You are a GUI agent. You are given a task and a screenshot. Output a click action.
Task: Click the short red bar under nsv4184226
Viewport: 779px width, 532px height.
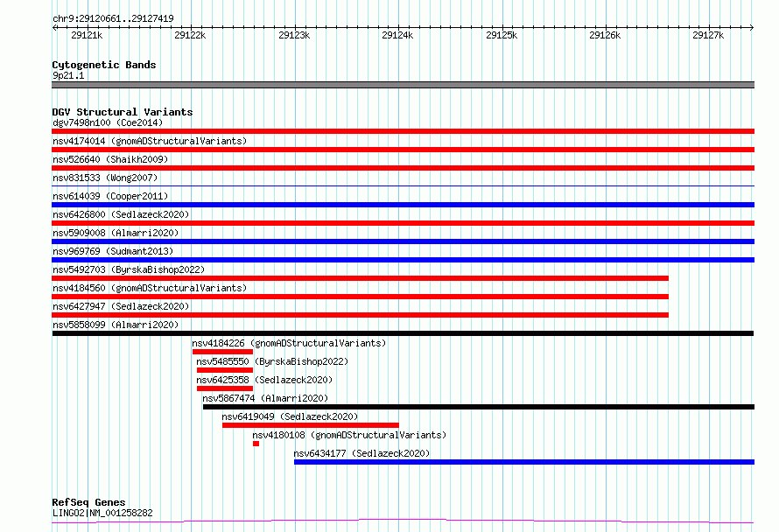click(x=222, y=352)
